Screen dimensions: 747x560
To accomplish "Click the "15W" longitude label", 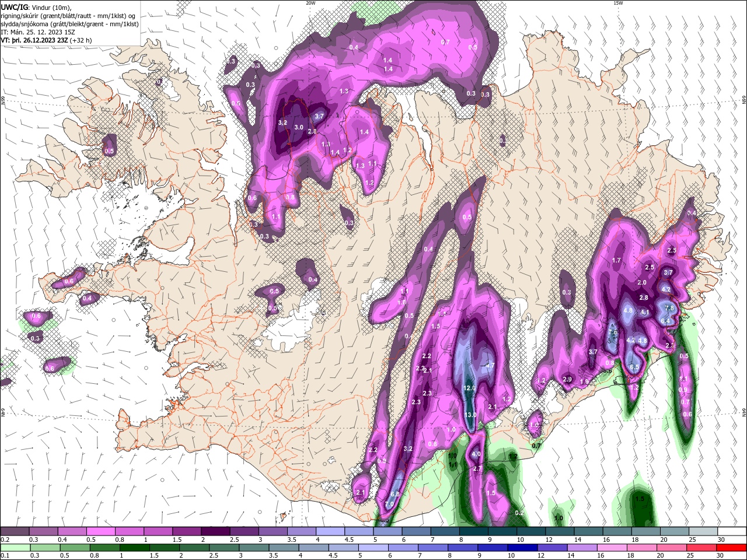I will [x=617, y=3].
